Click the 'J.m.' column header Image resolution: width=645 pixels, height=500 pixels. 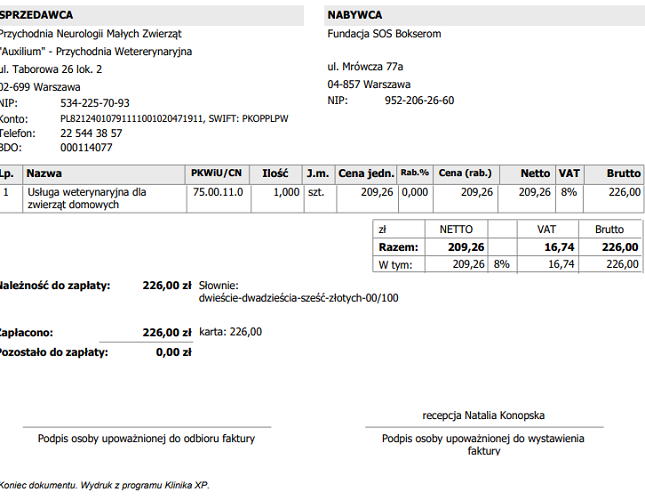coord(318,174)
